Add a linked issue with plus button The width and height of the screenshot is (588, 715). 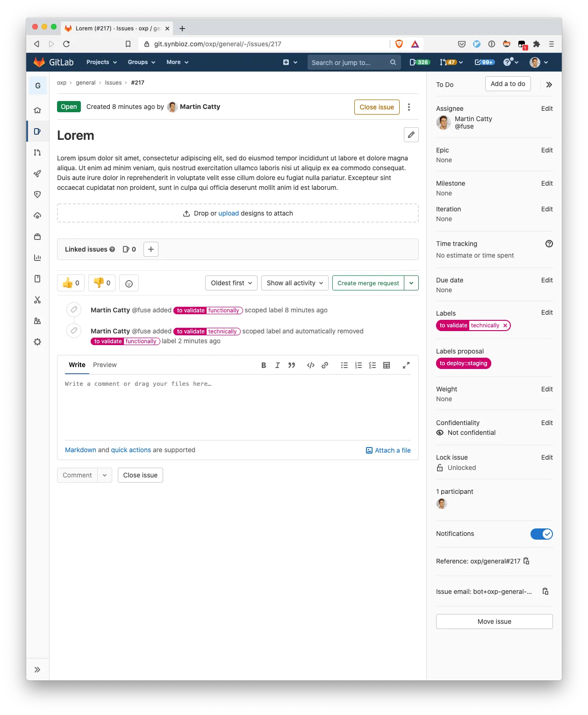tap(151, 249)
